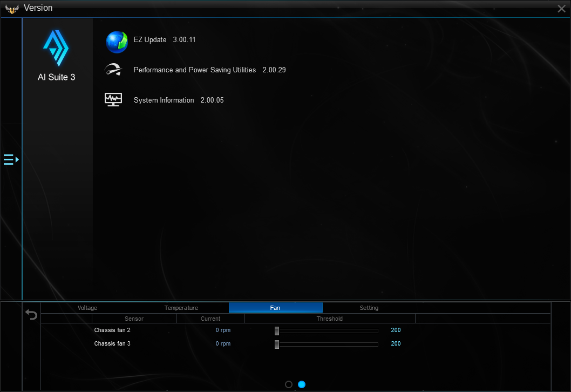
Task: Click the AI Suite 3 label text
Action: click(x=57, y=77)
